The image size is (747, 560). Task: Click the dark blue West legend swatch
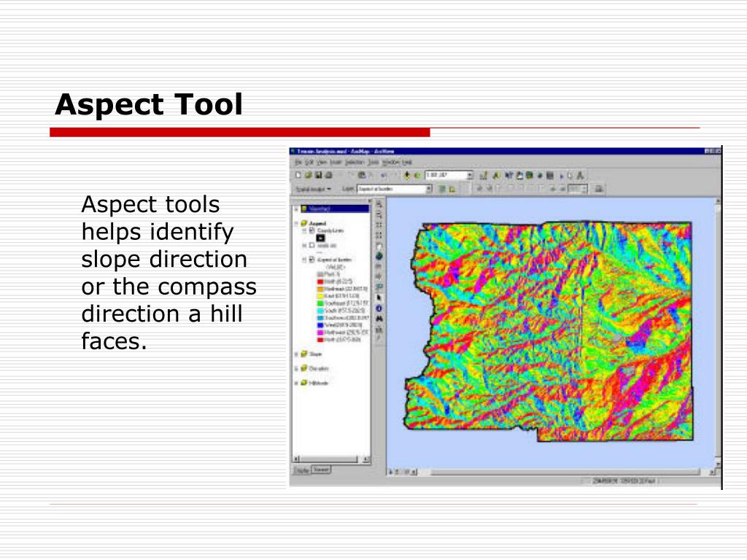pyautogui.click(x=320, y=325)
